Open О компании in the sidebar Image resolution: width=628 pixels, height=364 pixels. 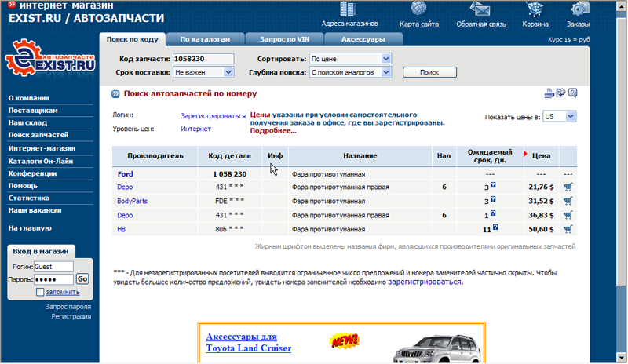point(29,98)
